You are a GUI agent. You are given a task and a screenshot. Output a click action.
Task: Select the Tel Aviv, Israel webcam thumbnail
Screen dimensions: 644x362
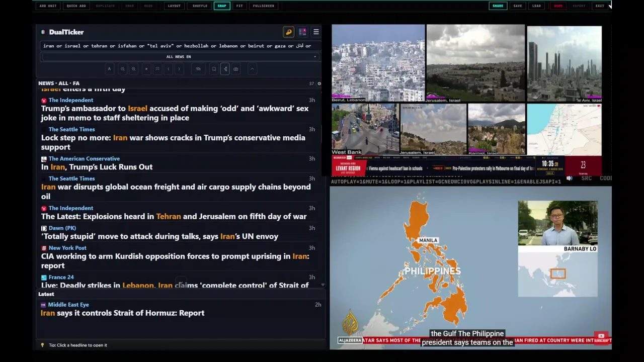[x=564, y=64]
